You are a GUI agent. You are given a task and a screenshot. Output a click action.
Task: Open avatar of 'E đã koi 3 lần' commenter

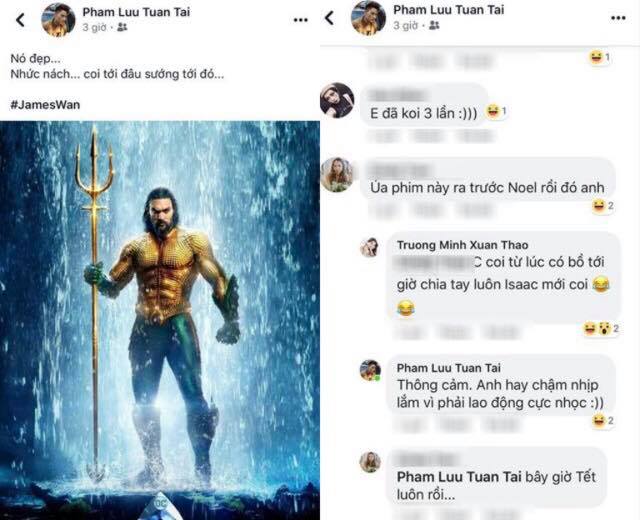tap(337, 100)
